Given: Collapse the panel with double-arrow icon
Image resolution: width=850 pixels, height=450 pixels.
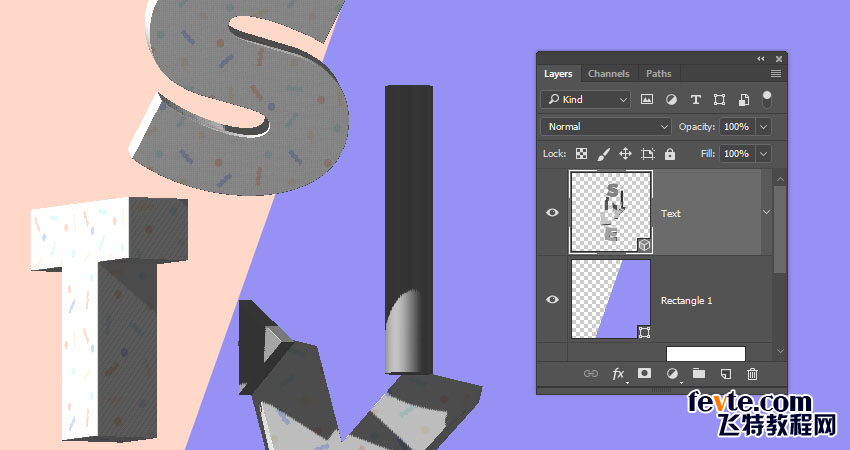Looking at the screenshot, I should [x=761, y=59].
